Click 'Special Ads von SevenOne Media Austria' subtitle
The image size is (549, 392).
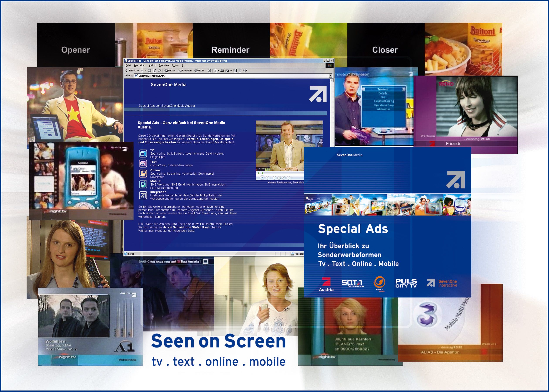pos(167,106)
